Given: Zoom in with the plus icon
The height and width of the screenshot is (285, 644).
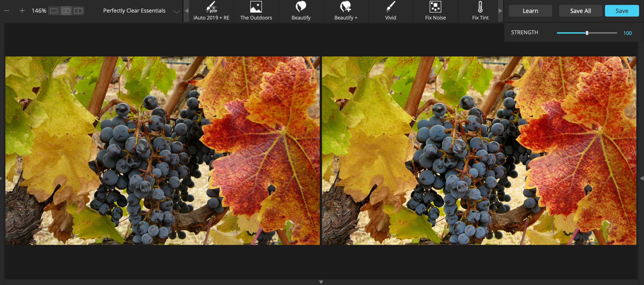Looking at the screenshot, I should point(22,11).
